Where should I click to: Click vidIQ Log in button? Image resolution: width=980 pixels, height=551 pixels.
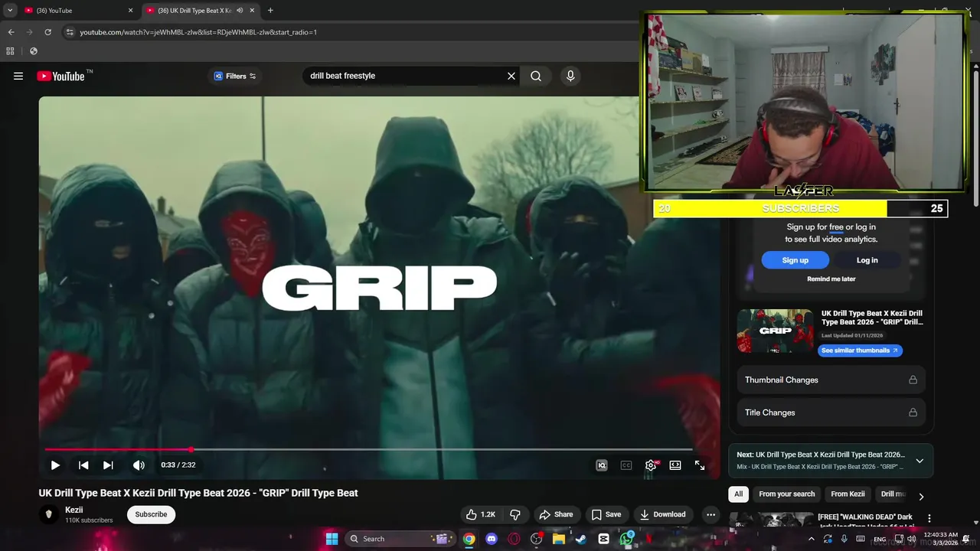coord(867,260)
